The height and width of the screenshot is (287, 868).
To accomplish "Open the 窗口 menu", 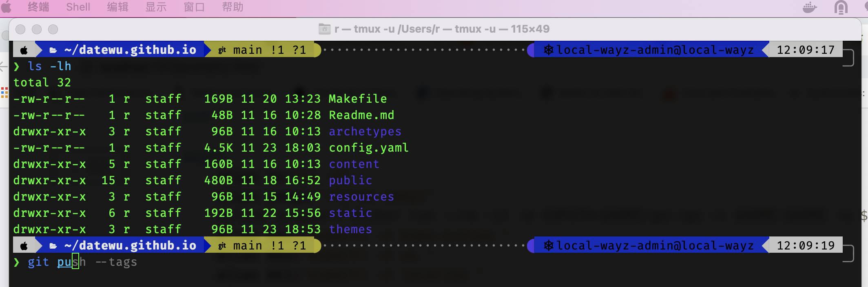I will 194,7.
